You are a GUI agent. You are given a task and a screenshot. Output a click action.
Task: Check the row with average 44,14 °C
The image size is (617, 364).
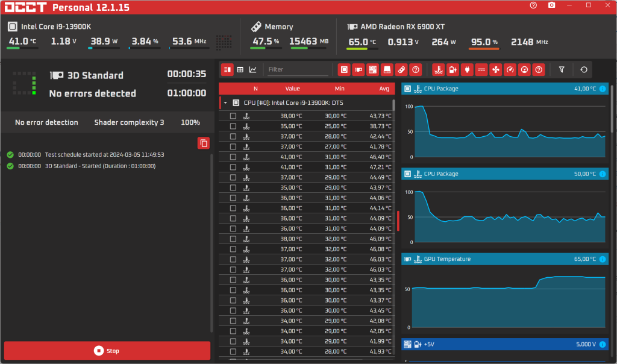(x=233, y=208)
